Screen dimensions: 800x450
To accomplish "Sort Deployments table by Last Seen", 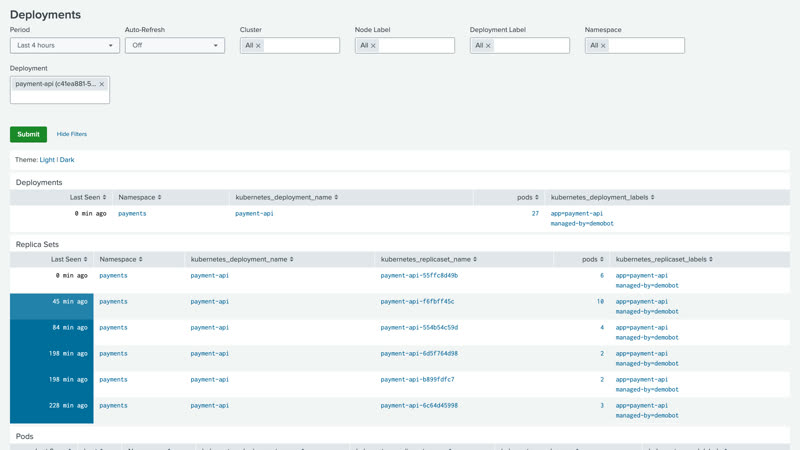I will (x=88, y=197).
